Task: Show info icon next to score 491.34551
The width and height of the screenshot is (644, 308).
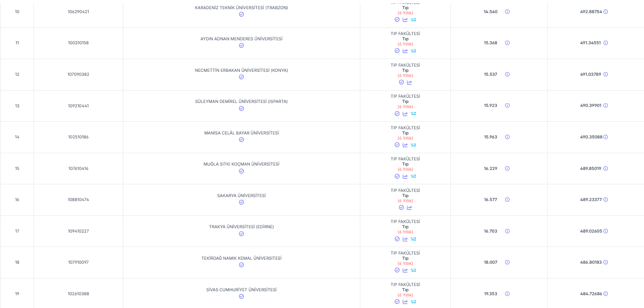Action: click(605, 43)
